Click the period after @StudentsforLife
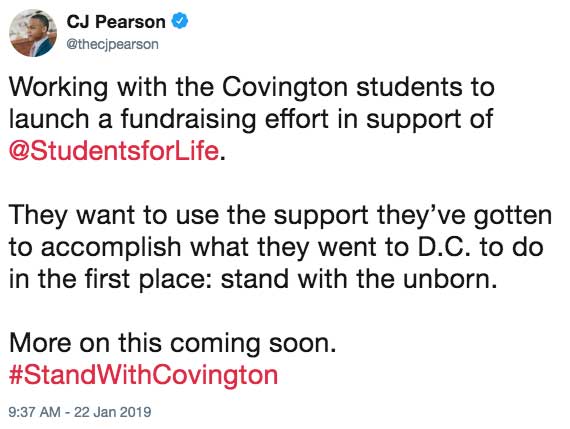Image resolution: width=570 pixels, height=429 pixels. (222, 157)
